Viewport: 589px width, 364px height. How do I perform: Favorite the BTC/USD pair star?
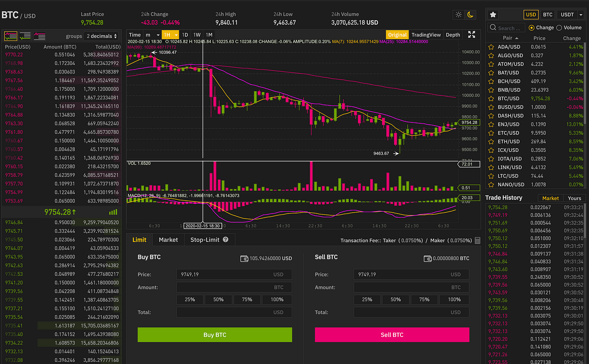pos(491,98)
